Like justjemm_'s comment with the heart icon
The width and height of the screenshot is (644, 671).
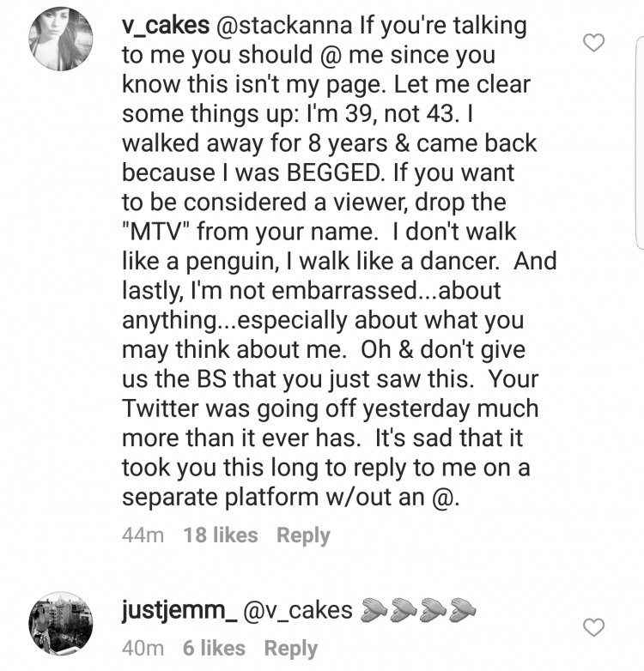pos(594,627)
